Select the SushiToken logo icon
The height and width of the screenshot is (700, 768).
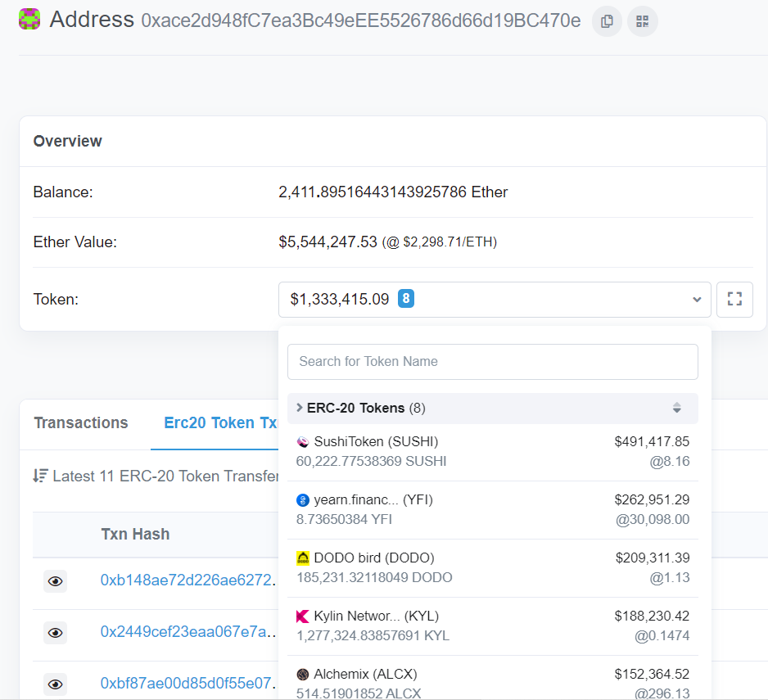pos(302,440)
